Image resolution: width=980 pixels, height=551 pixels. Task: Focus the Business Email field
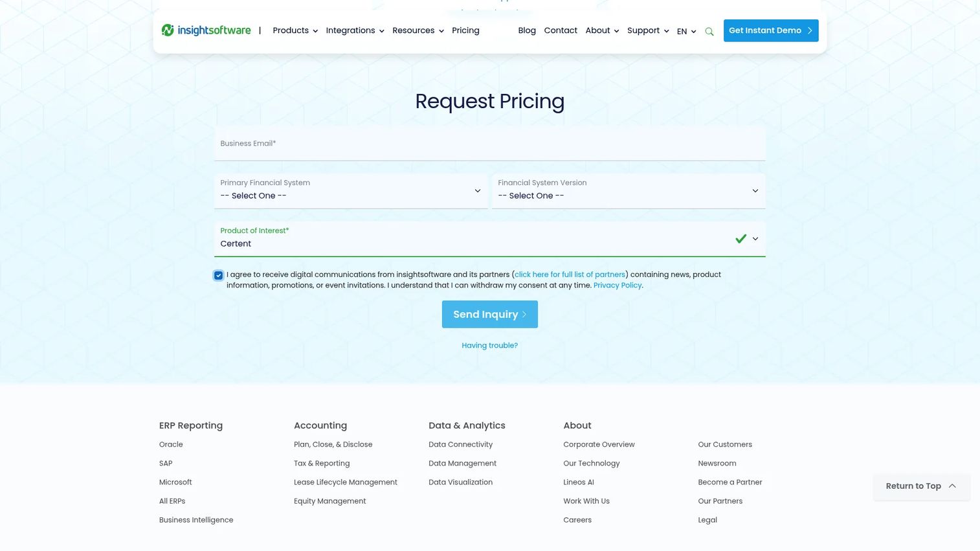tap(490, 144)
